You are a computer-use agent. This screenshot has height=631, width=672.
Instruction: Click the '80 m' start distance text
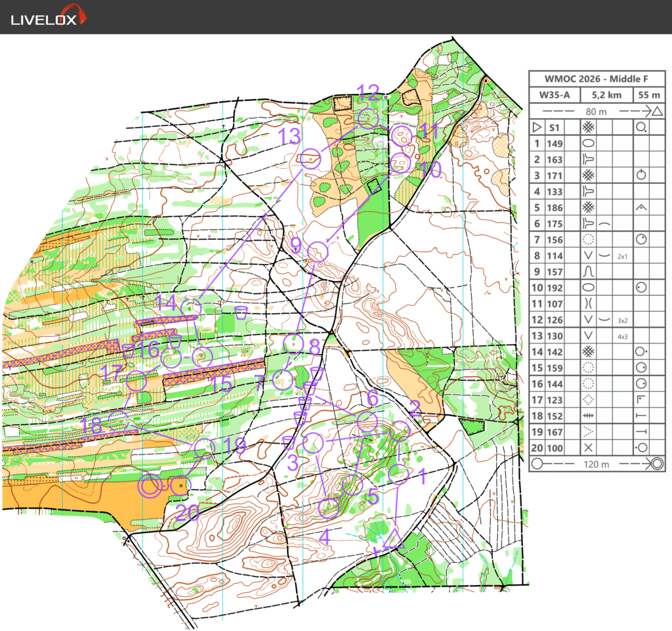click(x=596, y=112)
